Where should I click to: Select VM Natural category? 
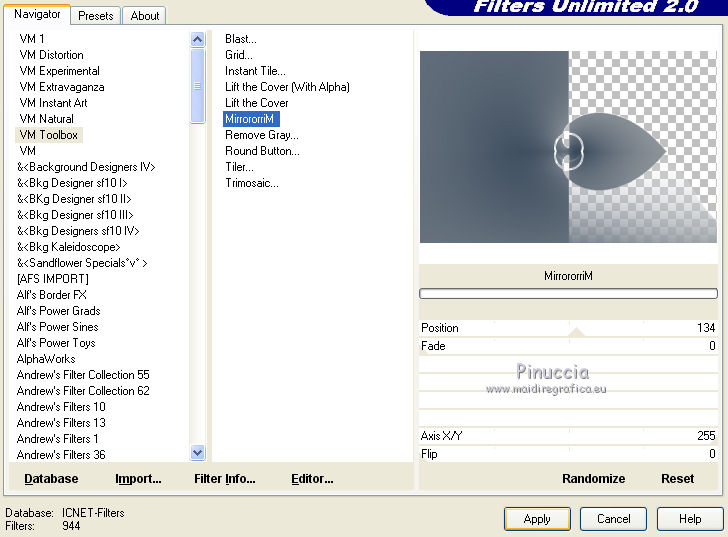coord(46,119)
